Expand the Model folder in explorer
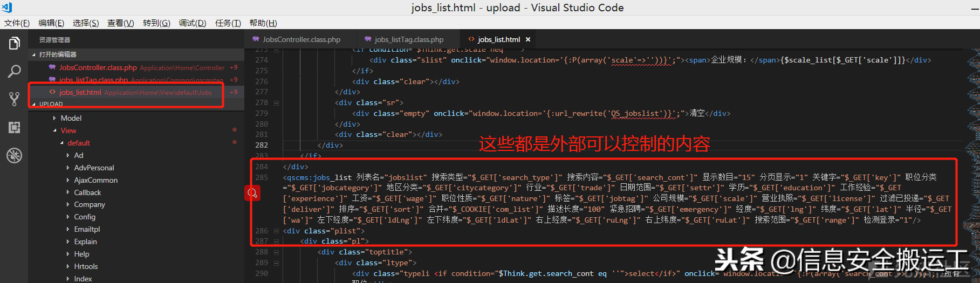980x283 pixels. 71,118
